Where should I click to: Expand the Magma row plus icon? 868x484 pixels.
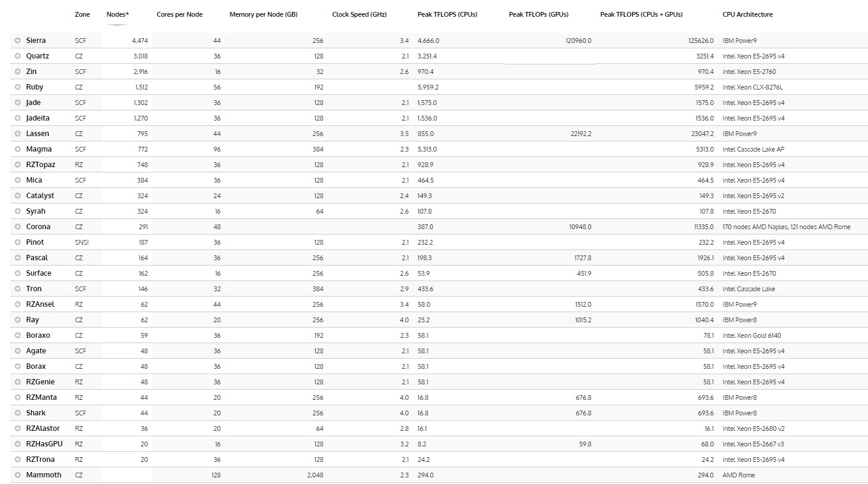coord(18,149)
